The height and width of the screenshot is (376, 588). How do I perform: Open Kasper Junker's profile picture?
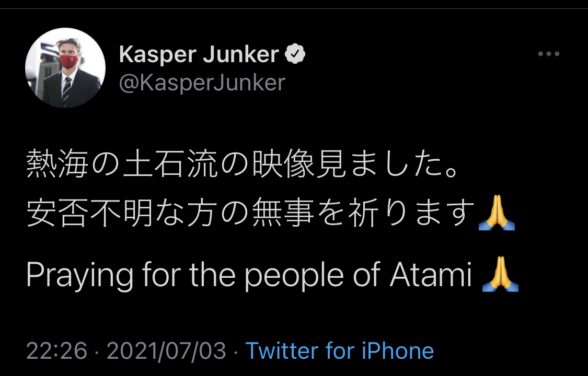click(x=65, y=68)
